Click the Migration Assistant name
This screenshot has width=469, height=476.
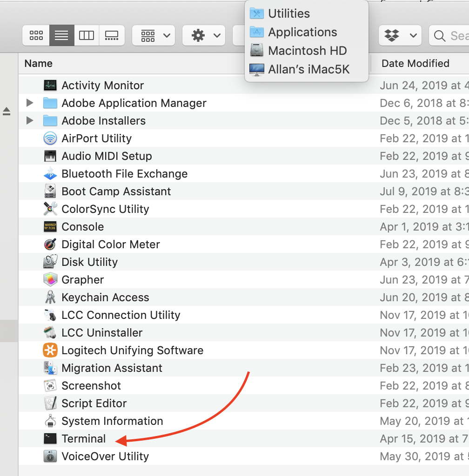112,368
